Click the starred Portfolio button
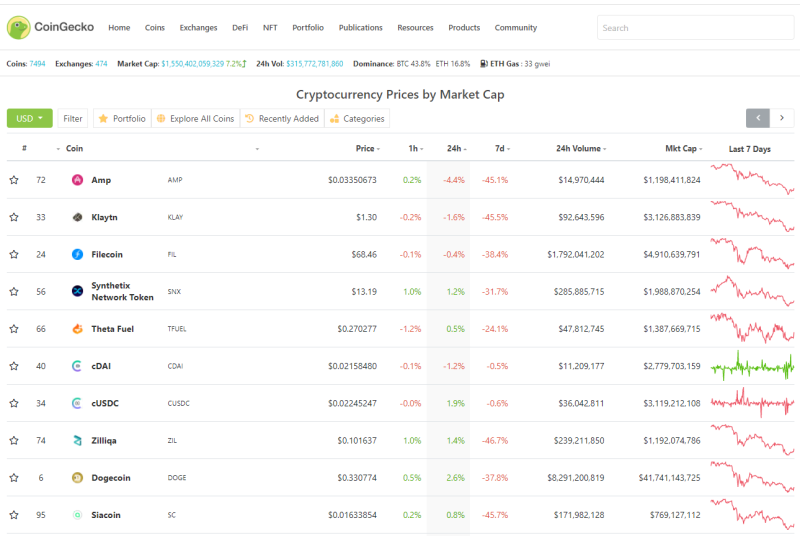The height and width of the screenshot is (536, 800). click(x=122, y=118)
